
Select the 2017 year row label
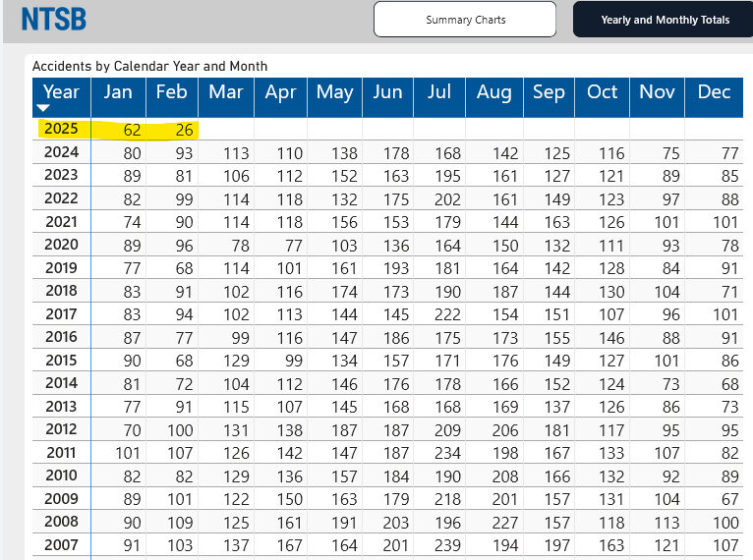[61, 314]
